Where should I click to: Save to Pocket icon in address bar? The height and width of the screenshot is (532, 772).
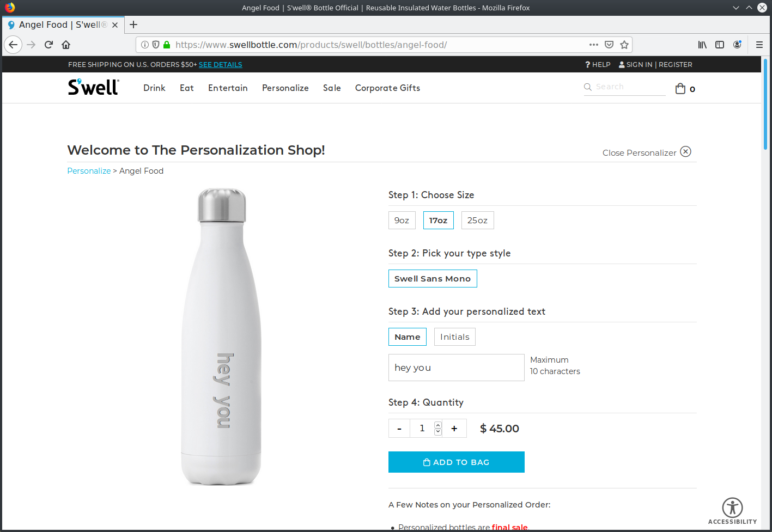609,45
